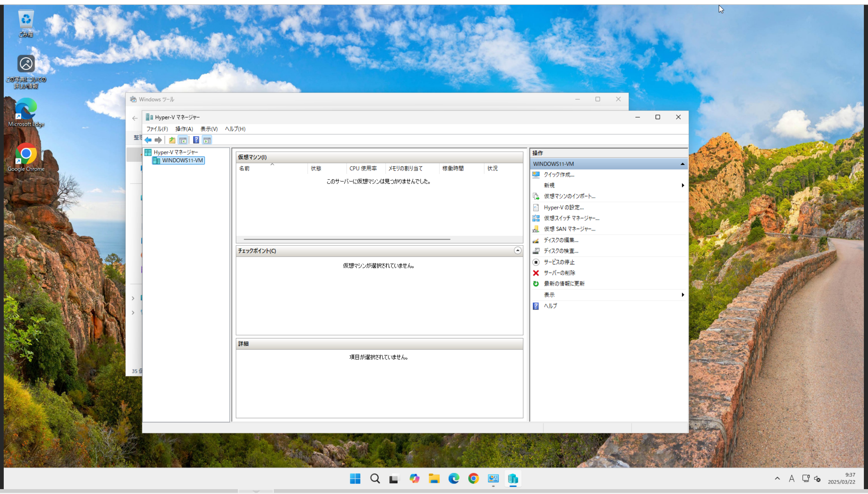Image resolution: width=868 pixels, height=494 pixels.
Task: Open the 操作(A) menu
Action: point(184,129)
